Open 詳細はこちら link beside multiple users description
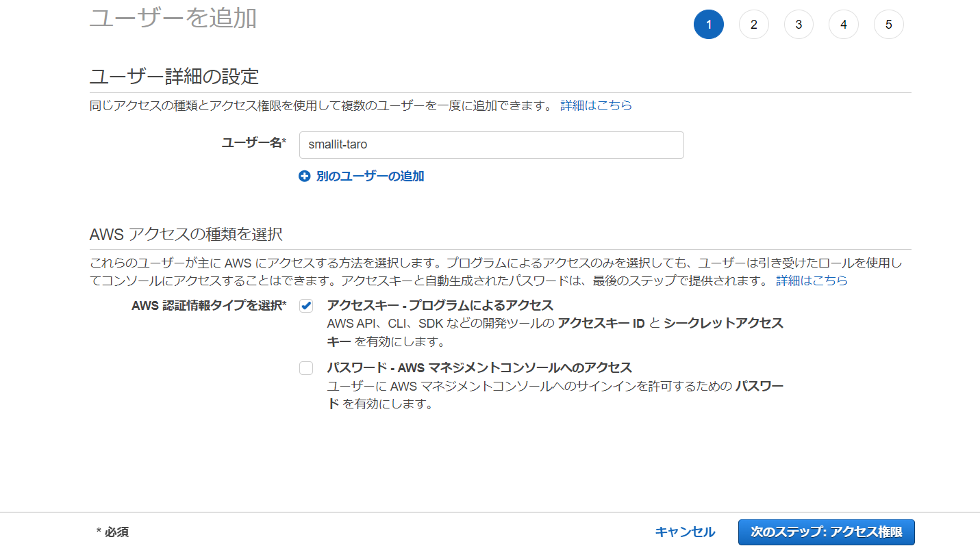 pos(596,105)
